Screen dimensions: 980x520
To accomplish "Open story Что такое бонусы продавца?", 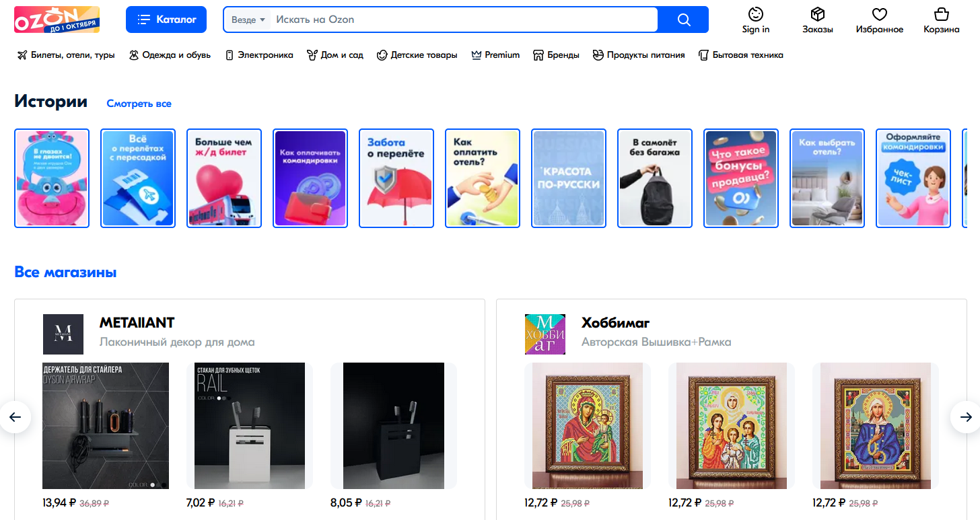I will pyautogui.click(x=741, y=178).
